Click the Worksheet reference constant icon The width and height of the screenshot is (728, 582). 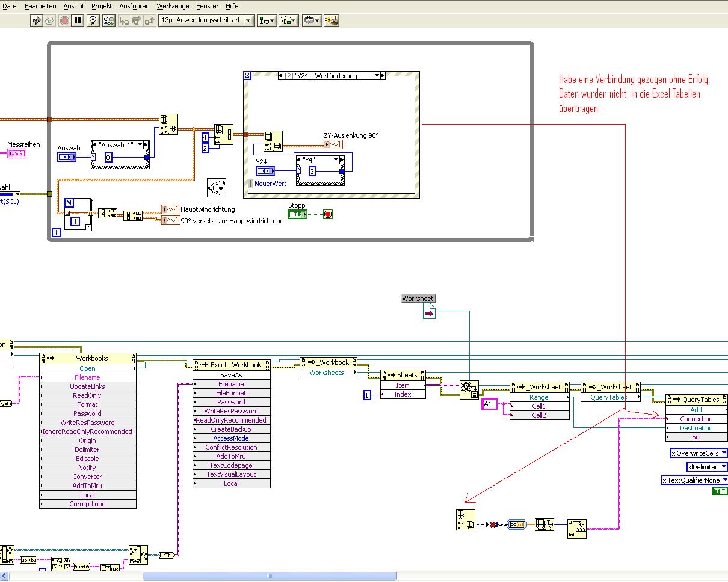(429, 312)
